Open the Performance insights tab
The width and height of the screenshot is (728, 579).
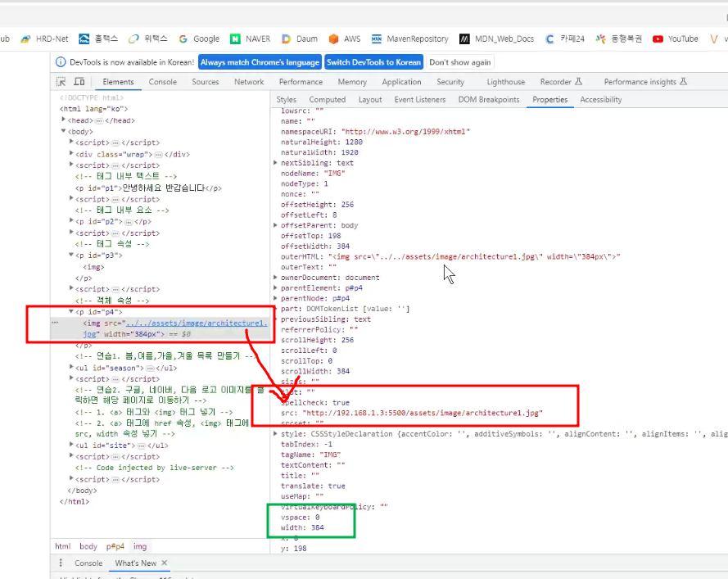coord(645,82)
